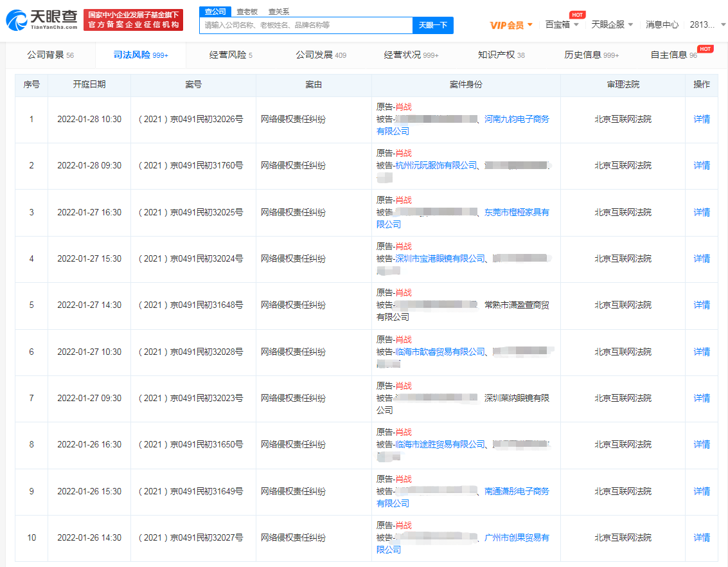Screen dimensions: 728x567
Task: Click 杭州沅阮服饰有限公司 link
Action: pyautogui.click(x=436, y=165)
